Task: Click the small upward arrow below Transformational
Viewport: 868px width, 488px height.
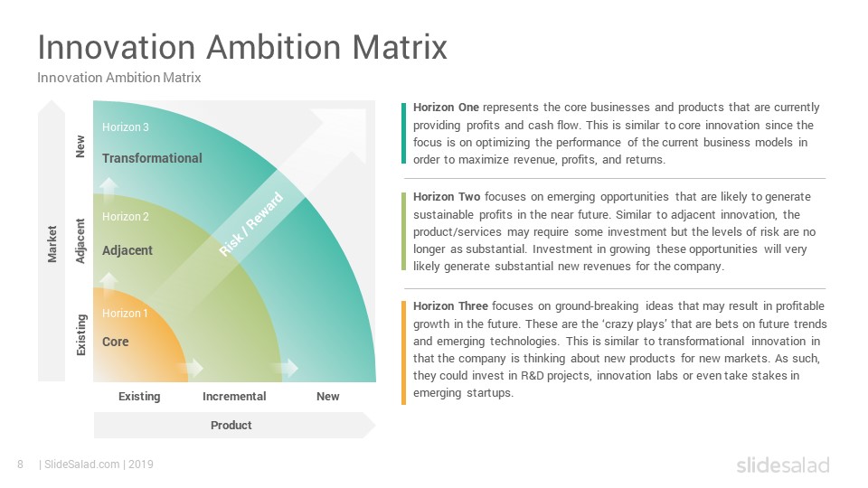Action: coord(109,188)
